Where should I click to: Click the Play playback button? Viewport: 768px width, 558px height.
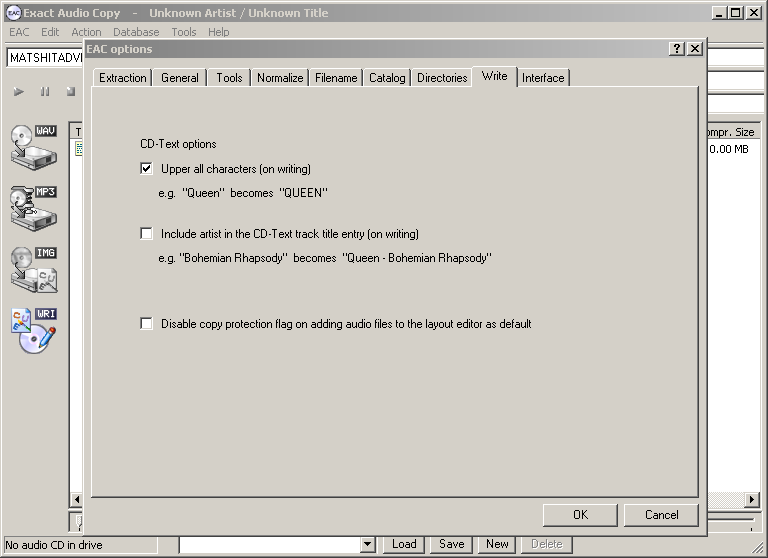(x=19, y=92)
